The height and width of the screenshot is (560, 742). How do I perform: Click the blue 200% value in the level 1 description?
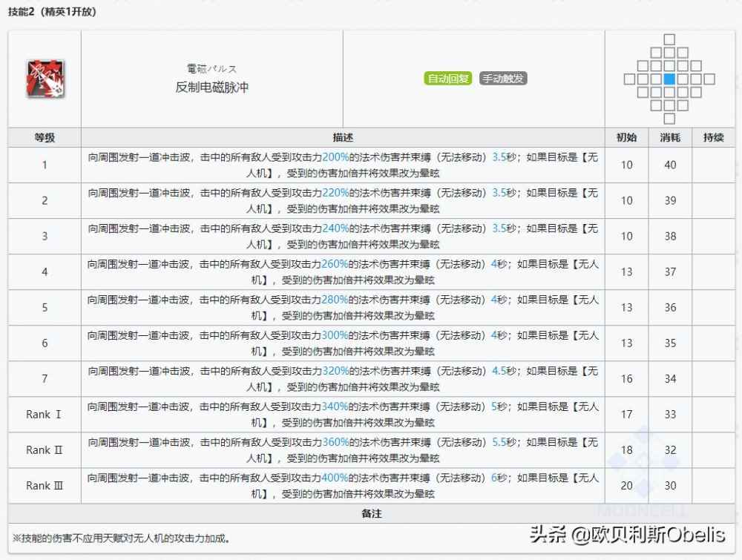(x=335, y=157)
